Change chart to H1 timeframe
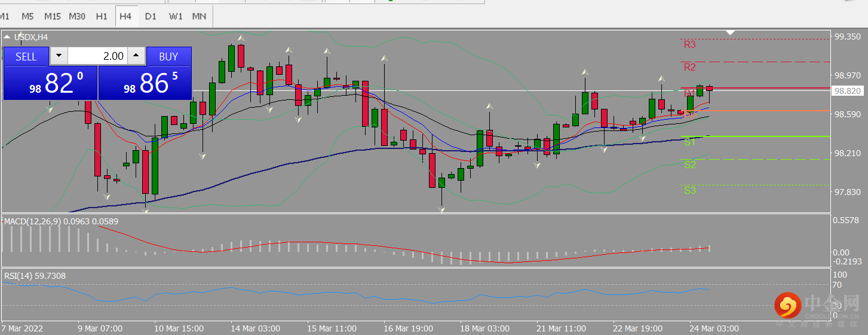The width and height of the screenshot is (868, 335). pyautogui.click(x=102, y=16)
